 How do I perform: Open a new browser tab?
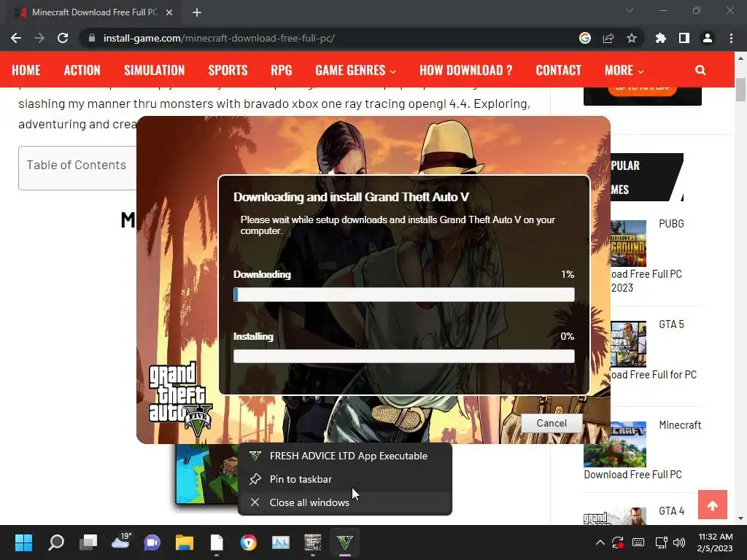point(197,12)
